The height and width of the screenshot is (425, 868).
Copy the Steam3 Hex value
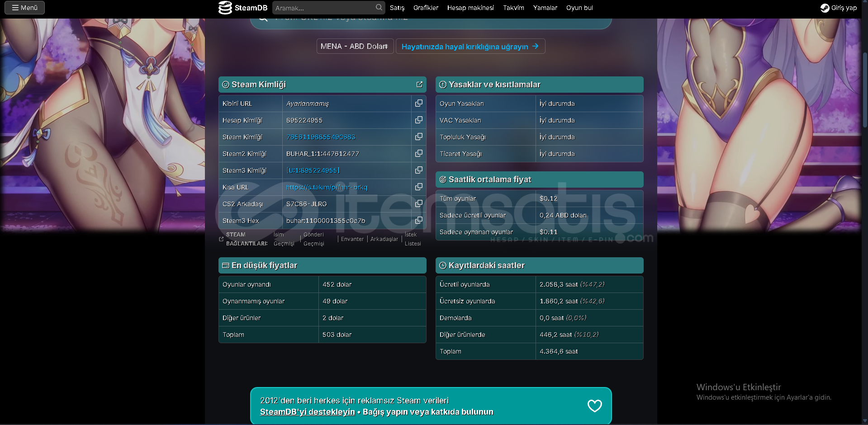pos(419,220)
